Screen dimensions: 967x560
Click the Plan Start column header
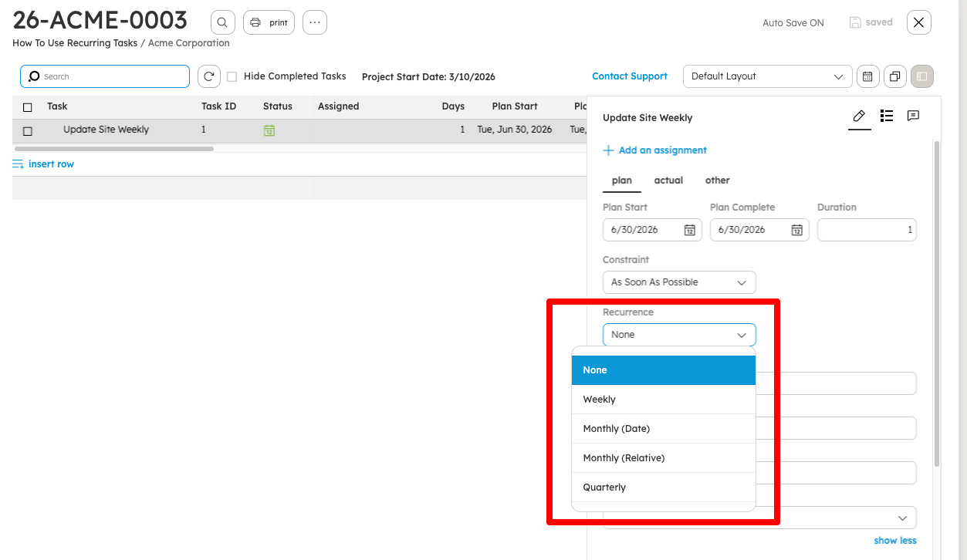click(x=515, y=106)
